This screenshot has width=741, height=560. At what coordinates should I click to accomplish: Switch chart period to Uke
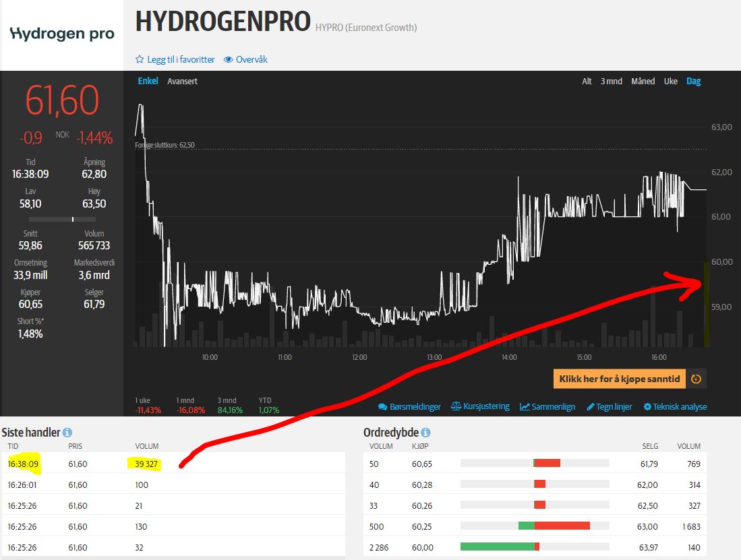[x=670, y=81]
